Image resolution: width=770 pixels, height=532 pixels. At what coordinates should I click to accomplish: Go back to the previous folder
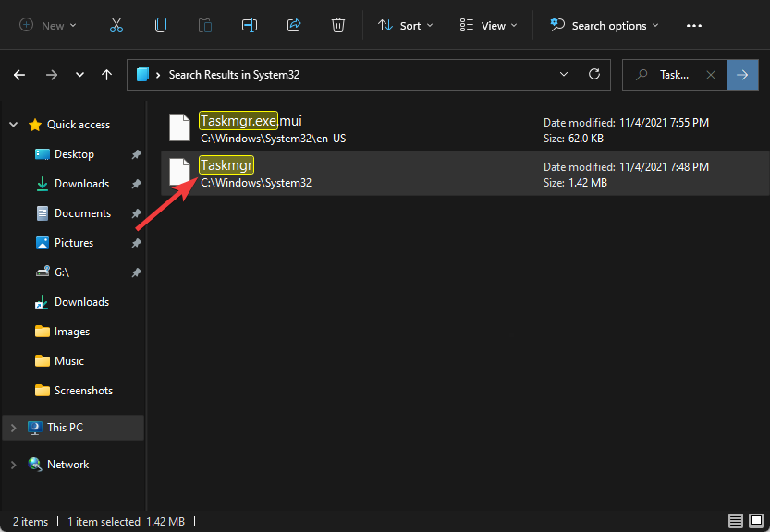coord(18,74)
